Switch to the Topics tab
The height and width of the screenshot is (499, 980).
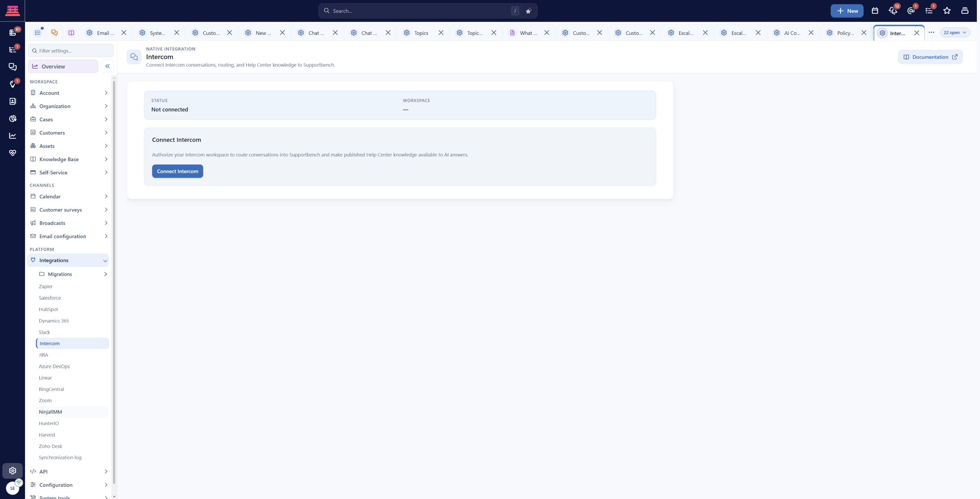[x=421, y=33]
